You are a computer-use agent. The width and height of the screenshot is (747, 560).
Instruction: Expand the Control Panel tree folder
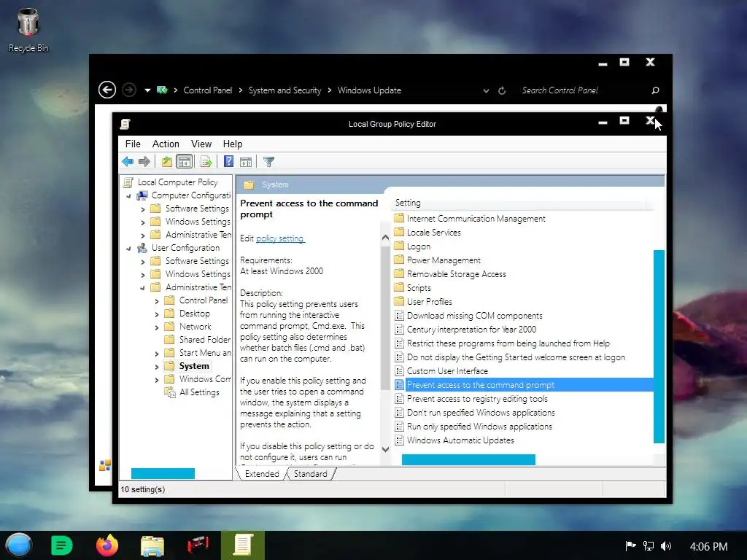pyautogui.click(x=157, y=301)
